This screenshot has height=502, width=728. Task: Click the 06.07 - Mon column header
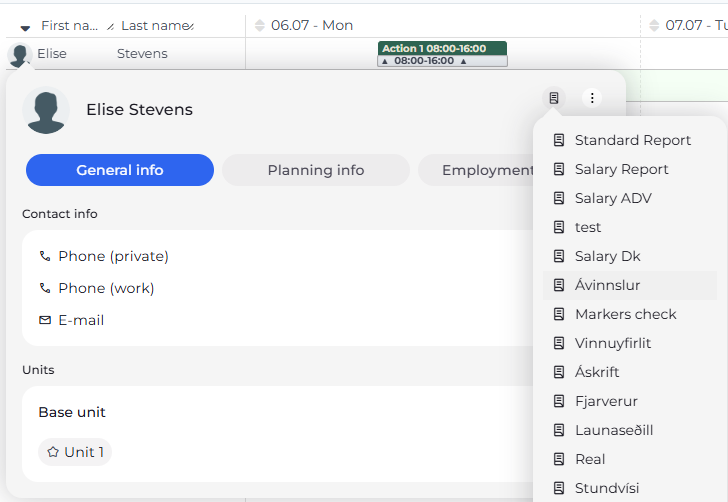click(312, 26)
